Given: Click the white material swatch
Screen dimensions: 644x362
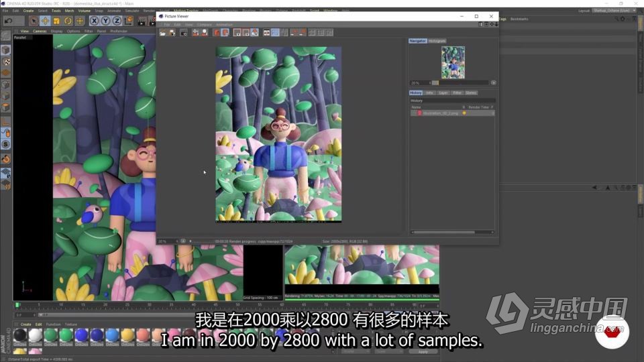Looking at the screenshot, I should [36, 335].
